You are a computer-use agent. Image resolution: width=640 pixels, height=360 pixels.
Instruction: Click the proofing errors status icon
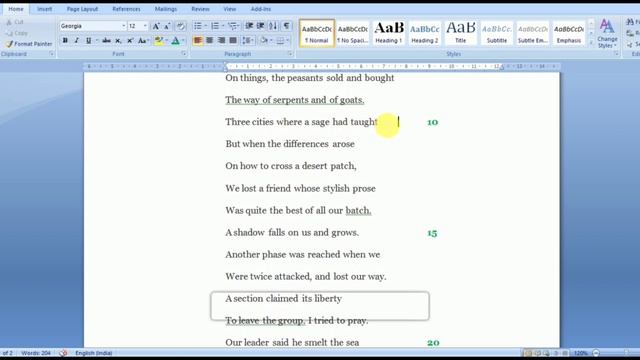point(63,353)
